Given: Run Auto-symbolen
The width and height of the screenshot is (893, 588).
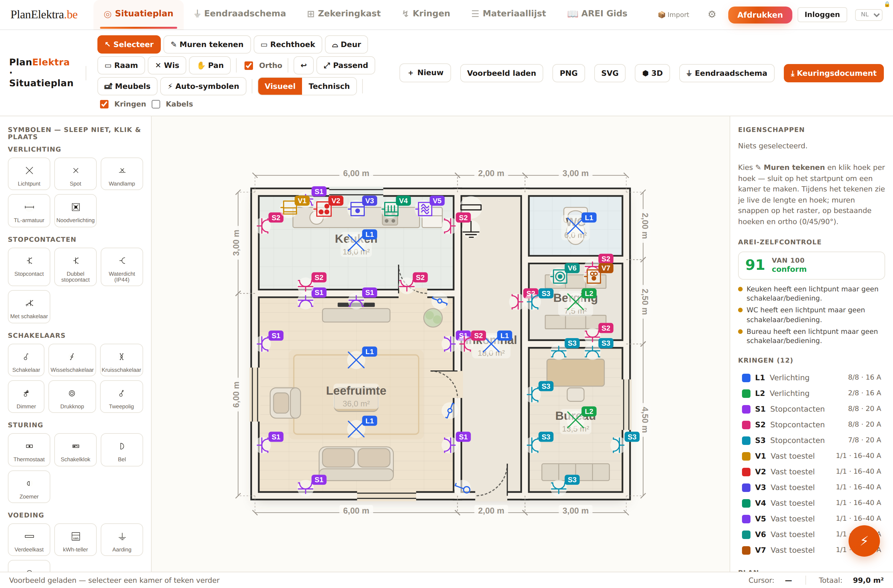Looking at the screenshot, I should coord(203,86).
